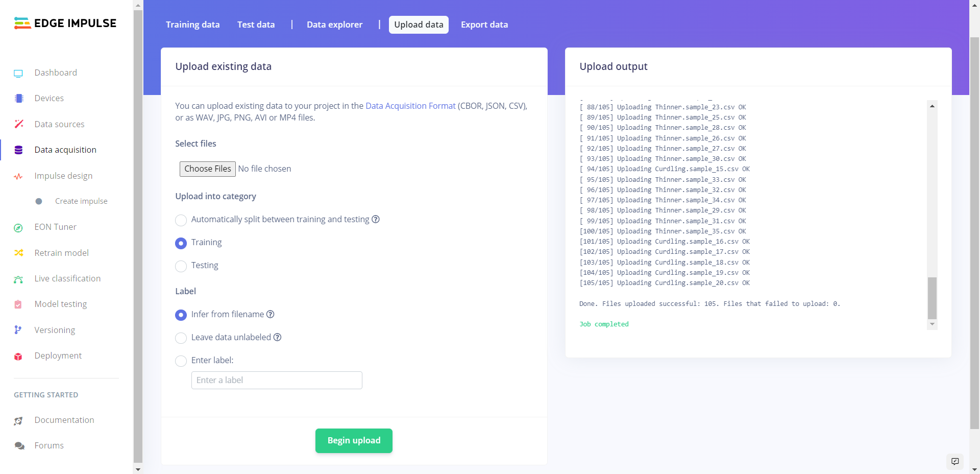
Task: Open the Data Acquisition Format link
Action: [410, 106]
